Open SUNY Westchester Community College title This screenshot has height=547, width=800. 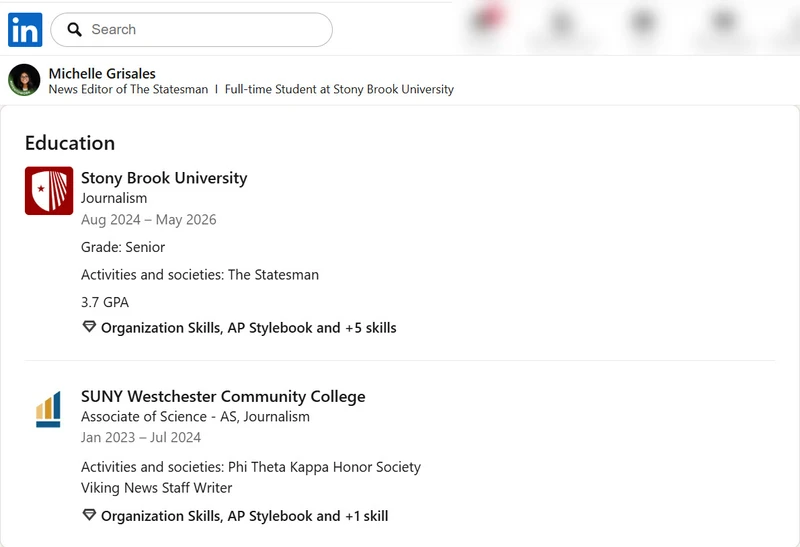click(223, 396)
